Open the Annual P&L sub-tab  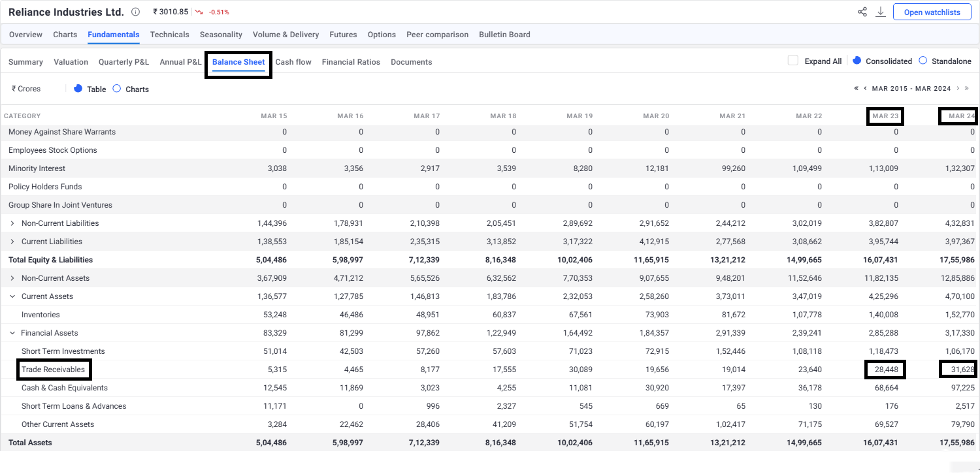pyautogui.click(x=181, y=62)
